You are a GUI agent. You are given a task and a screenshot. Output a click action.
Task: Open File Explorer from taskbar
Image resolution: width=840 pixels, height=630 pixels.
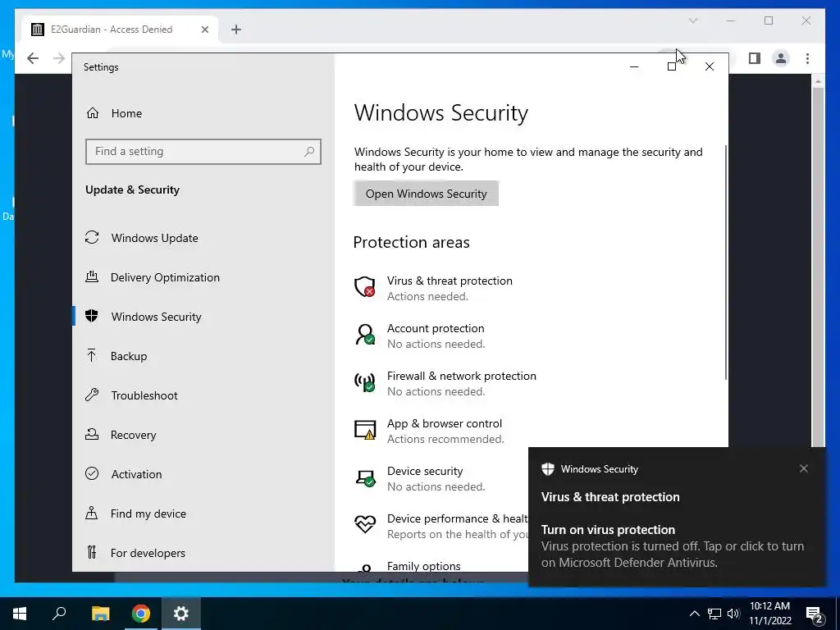tap(100, 614)
